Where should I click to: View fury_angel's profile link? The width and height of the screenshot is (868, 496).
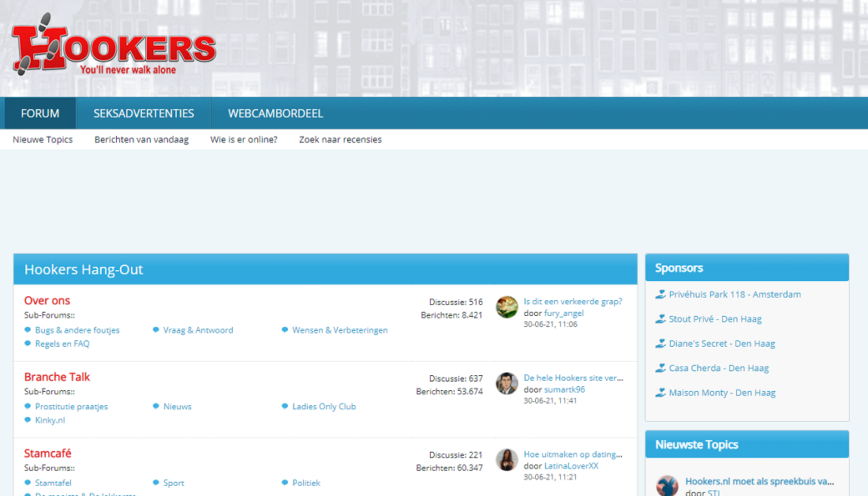(563, 313)
